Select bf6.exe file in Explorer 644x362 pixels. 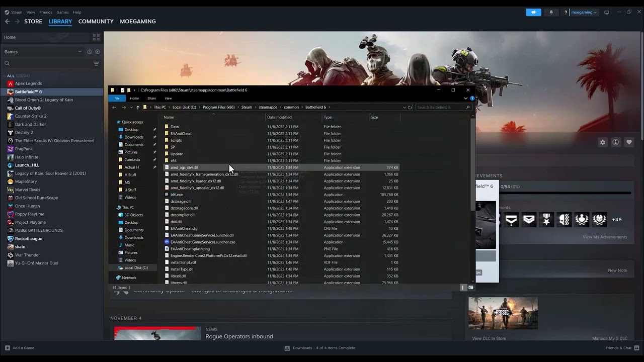pyautogui.click(x=177, y=195)
